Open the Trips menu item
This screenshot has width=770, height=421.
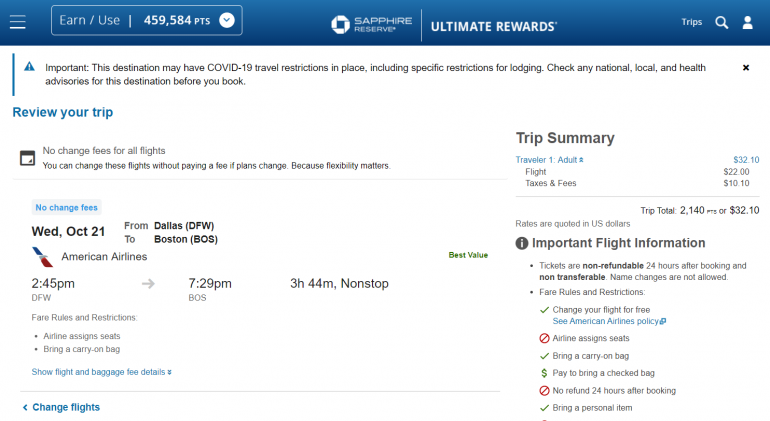point(691,22)
